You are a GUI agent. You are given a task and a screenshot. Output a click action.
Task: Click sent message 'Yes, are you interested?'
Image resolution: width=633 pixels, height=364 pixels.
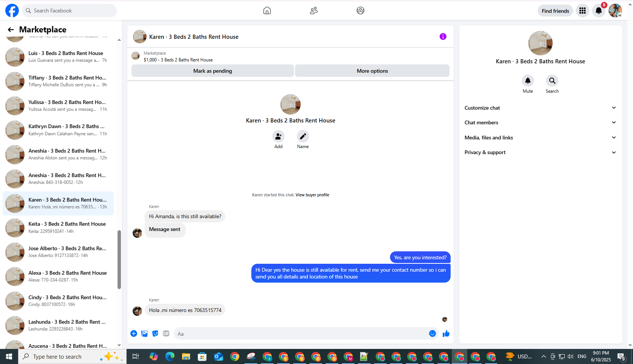[x=420, y=257]
